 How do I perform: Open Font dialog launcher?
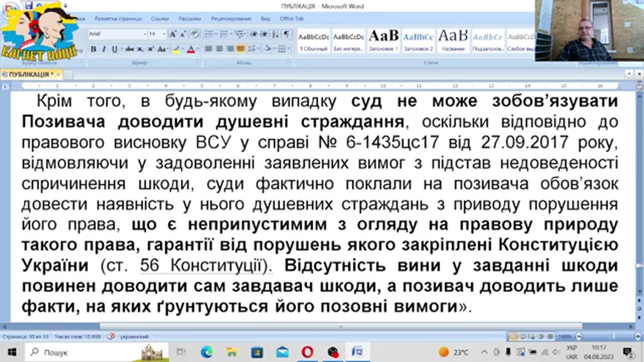click(198, 62)
